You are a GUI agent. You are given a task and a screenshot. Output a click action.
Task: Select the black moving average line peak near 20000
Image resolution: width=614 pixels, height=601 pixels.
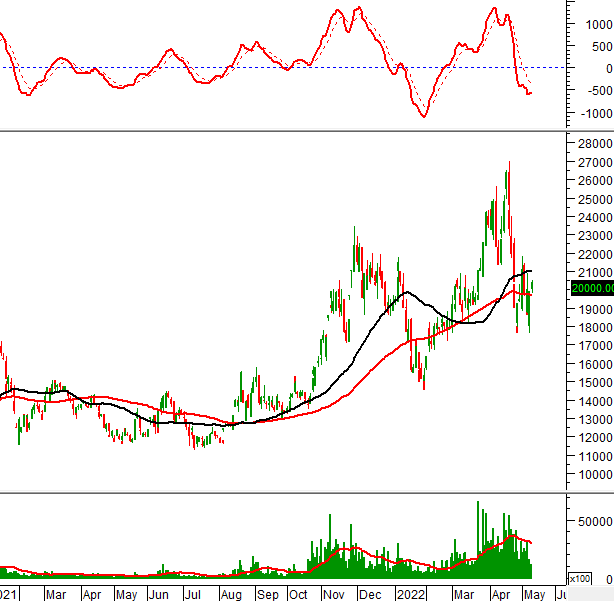[x=405, y=293]
